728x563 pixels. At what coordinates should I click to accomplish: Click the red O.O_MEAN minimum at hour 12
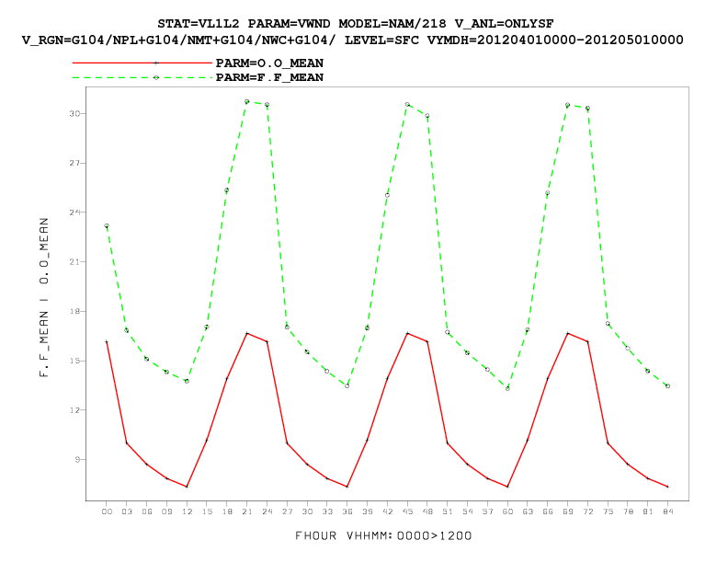point(187,487)
